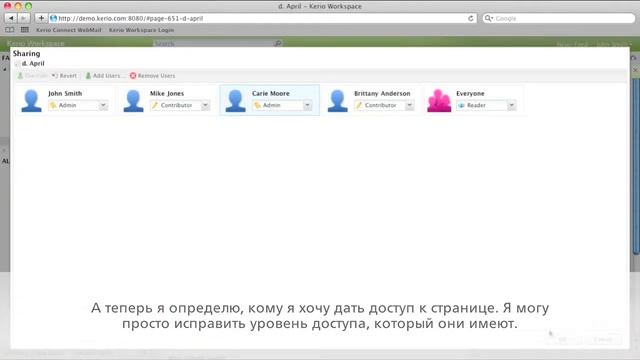Click the Brittany Anderson name label

[382, 93]
